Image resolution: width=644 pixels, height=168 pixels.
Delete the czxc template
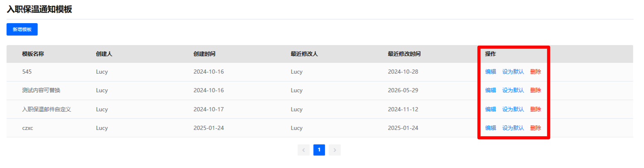[535, 128]
